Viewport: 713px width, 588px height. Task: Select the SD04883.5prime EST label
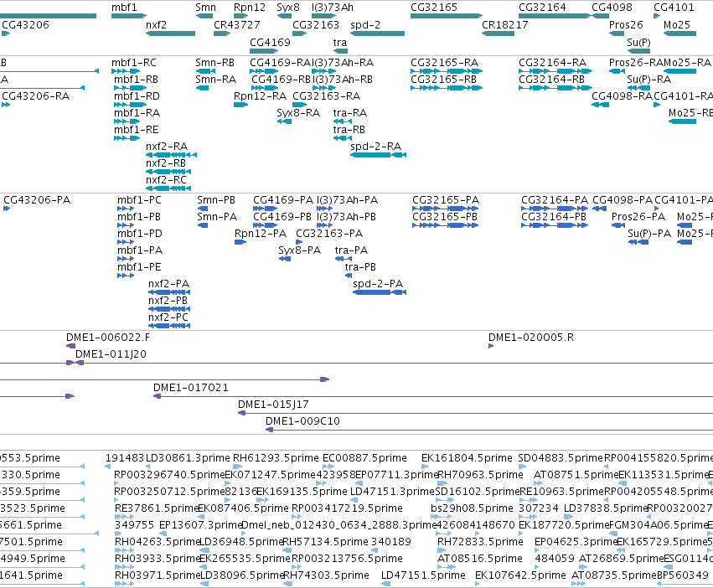coord(561,458)
